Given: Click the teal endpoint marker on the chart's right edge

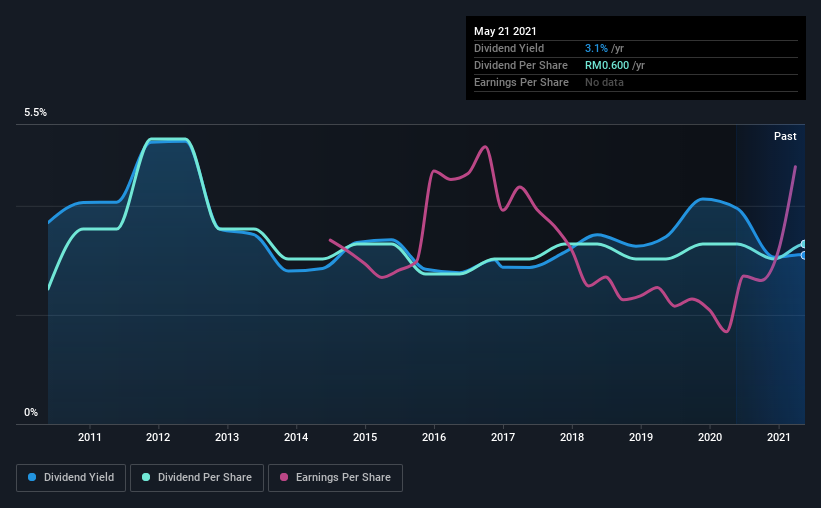Looking at the screenshot, I should pos(804,244).
